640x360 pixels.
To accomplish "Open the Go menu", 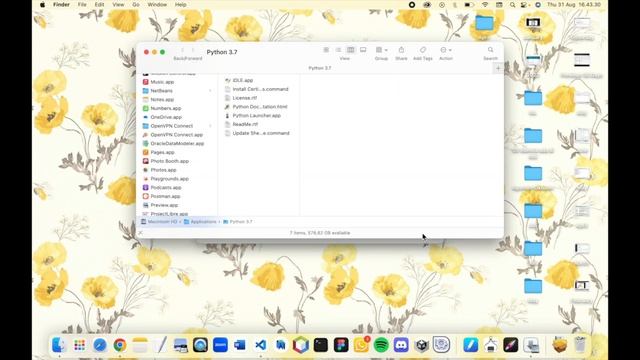I will [136, 4].
